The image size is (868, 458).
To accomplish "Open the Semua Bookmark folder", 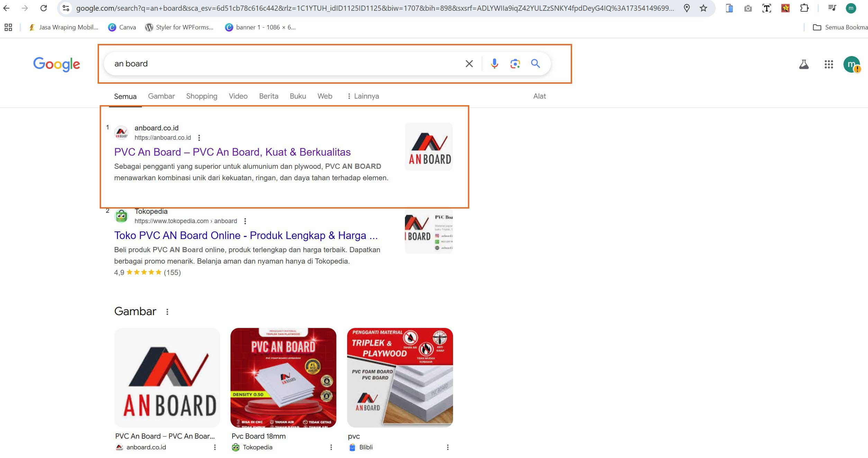I will [x=840, y=27].
